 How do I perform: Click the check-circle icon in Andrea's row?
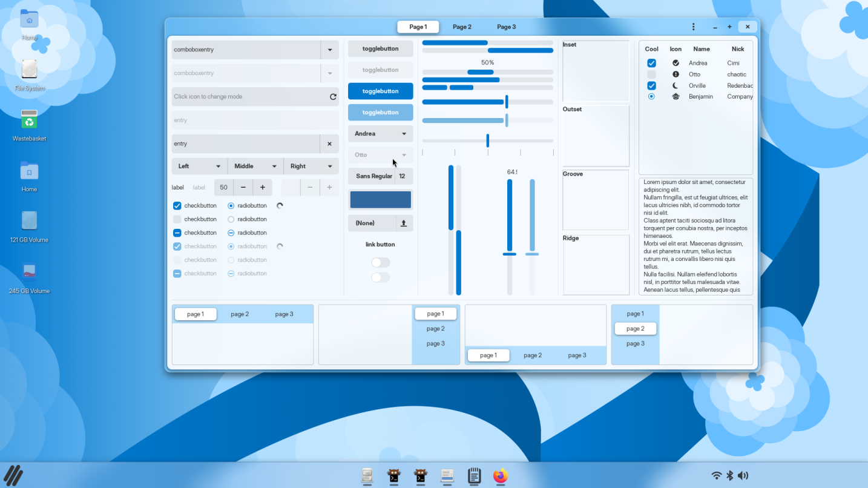(x=676, y=63)
